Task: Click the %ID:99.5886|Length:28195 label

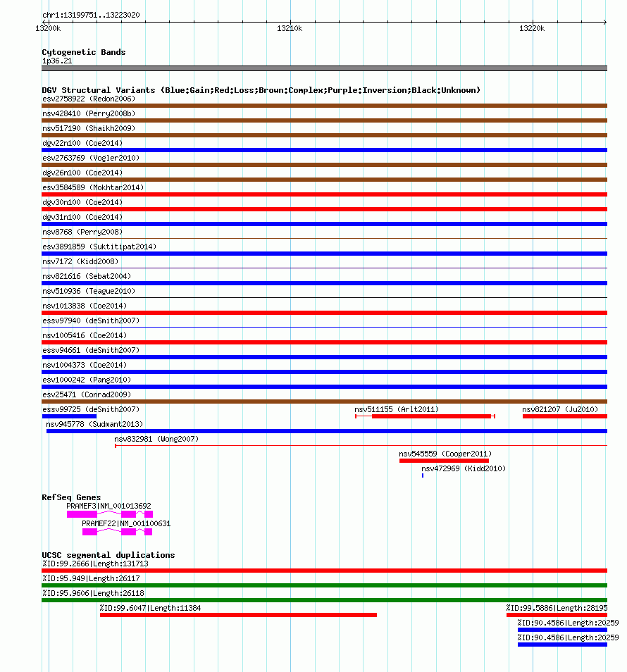Action: 557,608
